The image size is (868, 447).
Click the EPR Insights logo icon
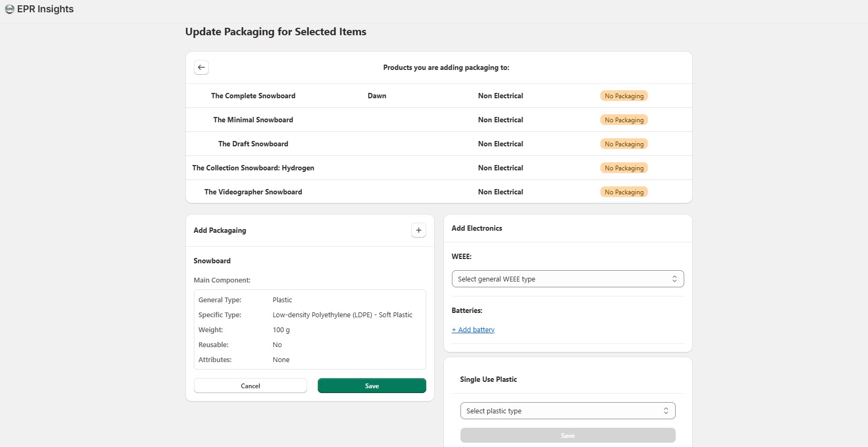click(x=10, y=9)
